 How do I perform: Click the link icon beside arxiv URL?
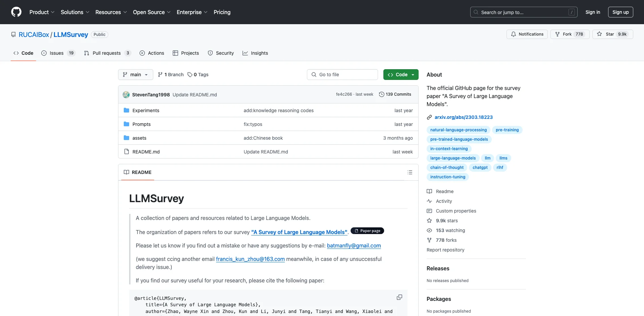[x=429, y=117]
